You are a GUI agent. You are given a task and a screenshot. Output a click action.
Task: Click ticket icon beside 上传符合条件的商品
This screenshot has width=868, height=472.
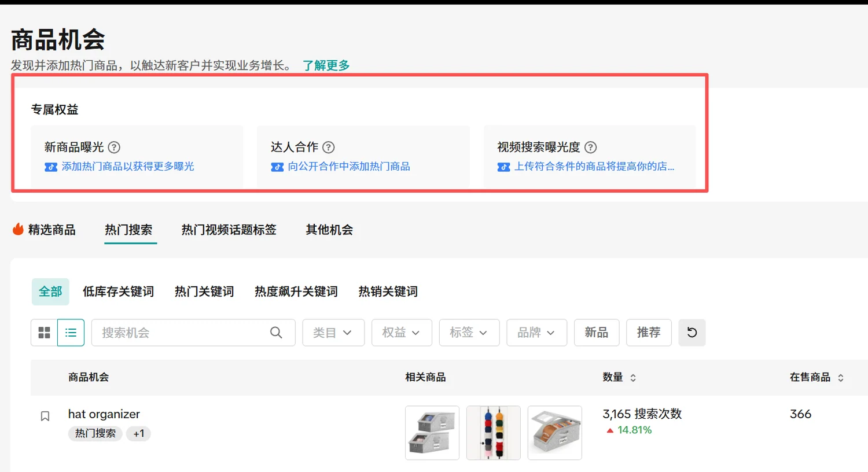pos(503,167)
